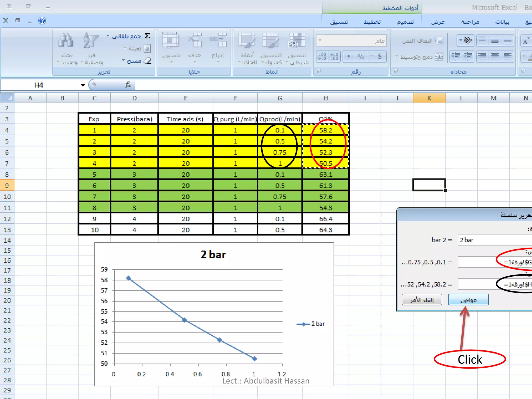Click the text orientation icon
The height and width of the screenshot is (399, 532).
click(467, 41)
